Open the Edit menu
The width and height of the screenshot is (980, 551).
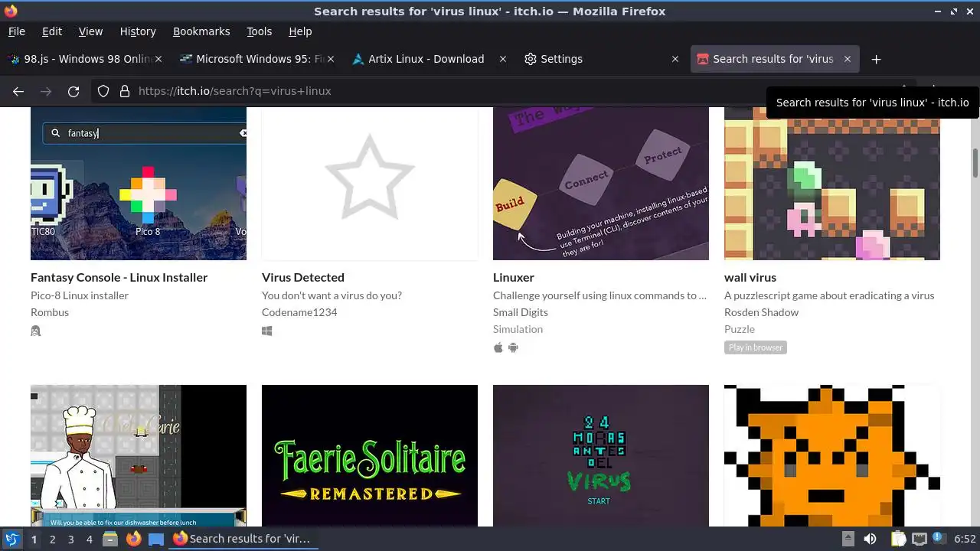[52, 31]
